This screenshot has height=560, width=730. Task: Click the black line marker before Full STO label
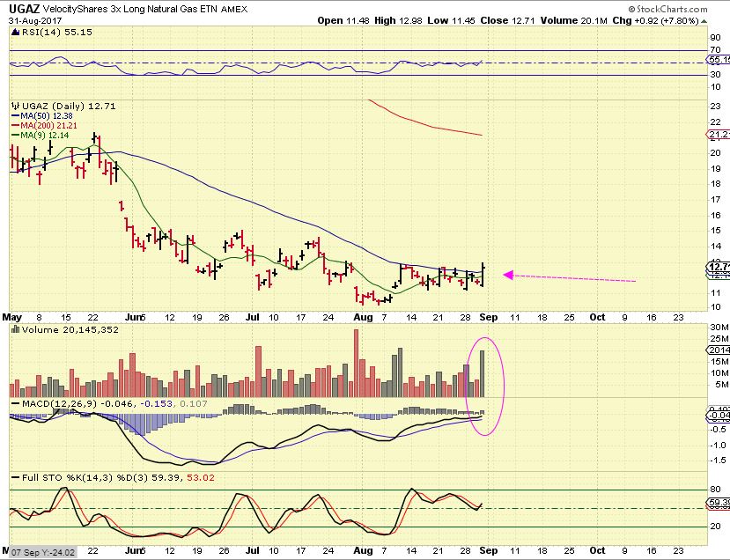coord(15,478)
